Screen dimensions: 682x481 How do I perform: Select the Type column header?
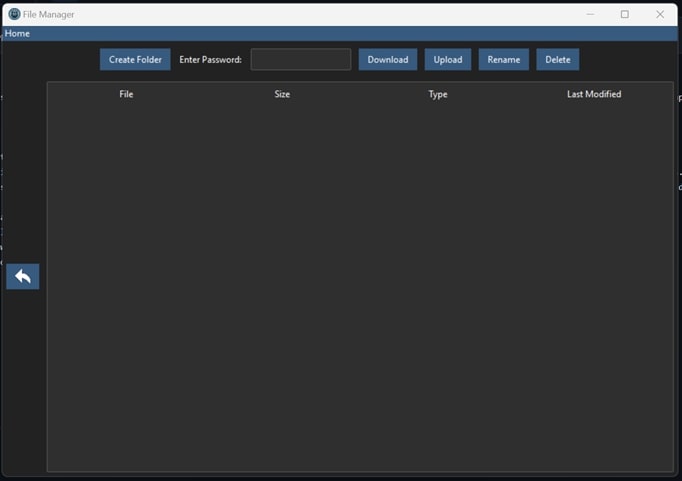tap(438, 94)
